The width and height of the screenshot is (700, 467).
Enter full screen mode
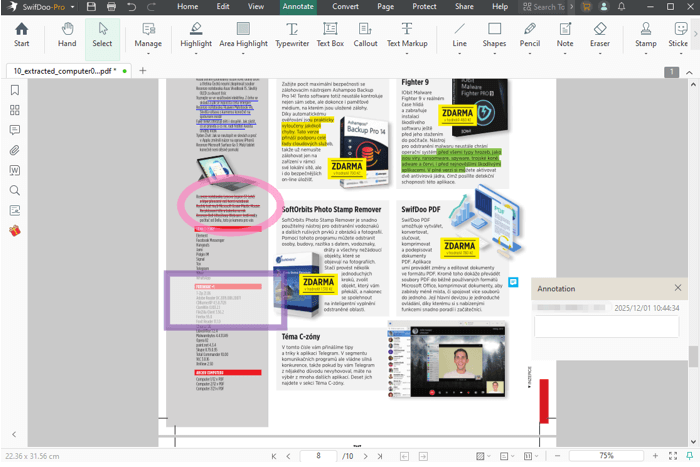coord(673,456)
